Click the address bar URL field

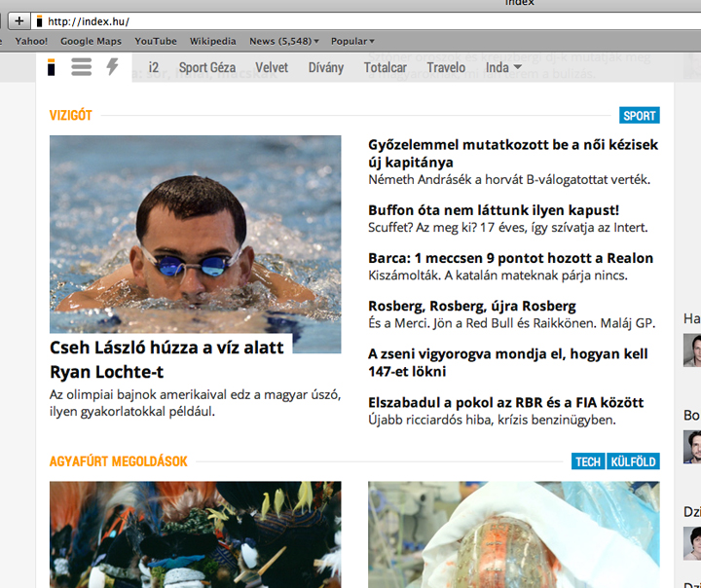(367, 21)
